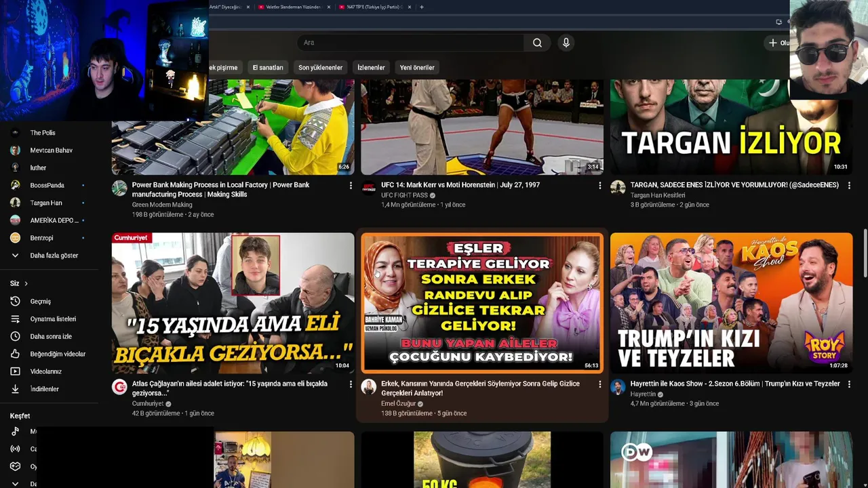The image size is (868, 488).
Task: Open the live broadcast explore icon
Action: [15, 449]
